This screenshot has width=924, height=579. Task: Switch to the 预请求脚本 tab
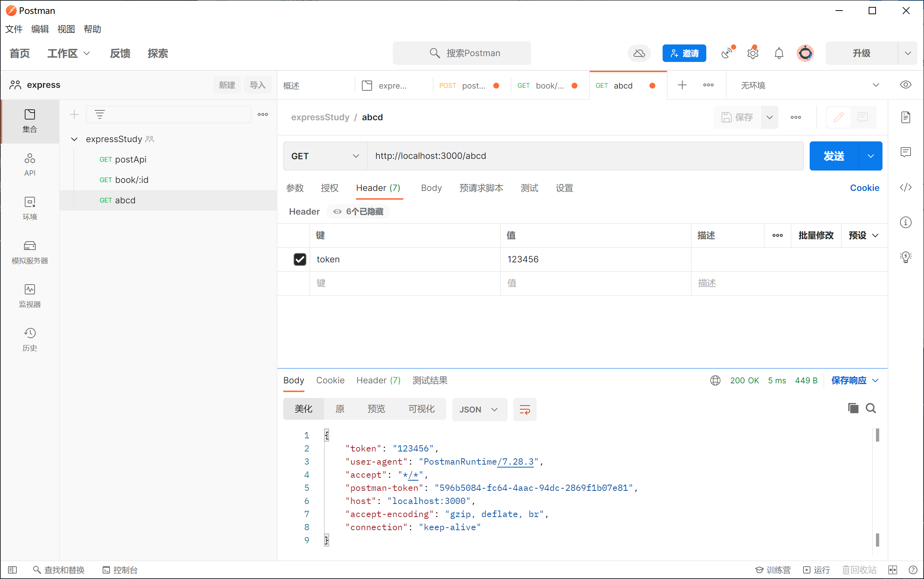pos(481,188)
